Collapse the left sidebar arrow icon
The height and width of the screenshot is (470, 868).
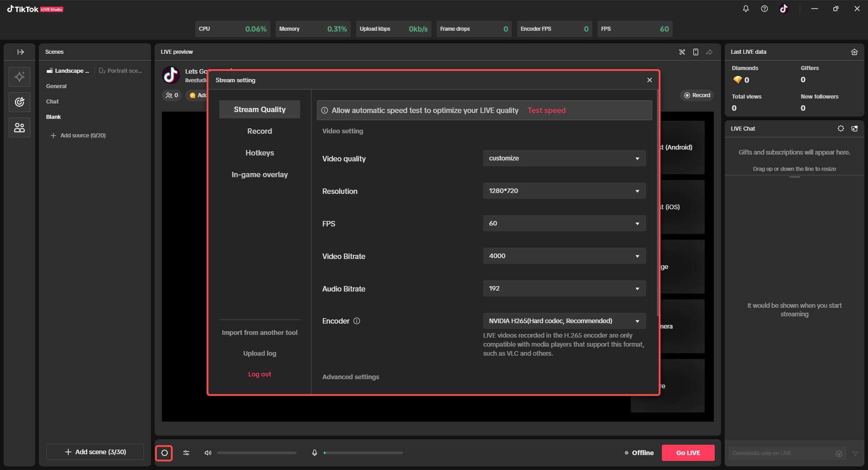[x=20, y=52]
